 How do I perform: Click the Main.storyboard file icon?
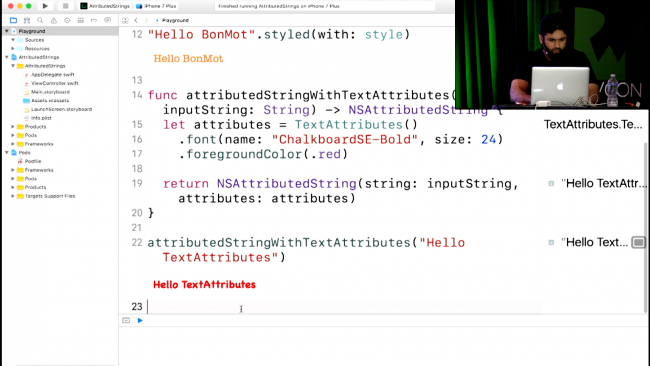pos(27,92)
